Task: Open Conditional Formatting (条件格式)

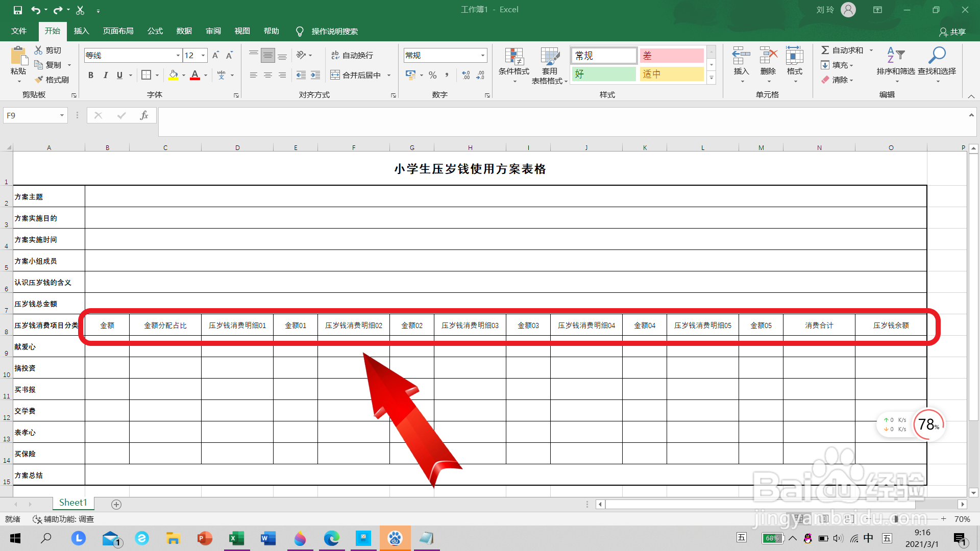Action: pos(514,65)
